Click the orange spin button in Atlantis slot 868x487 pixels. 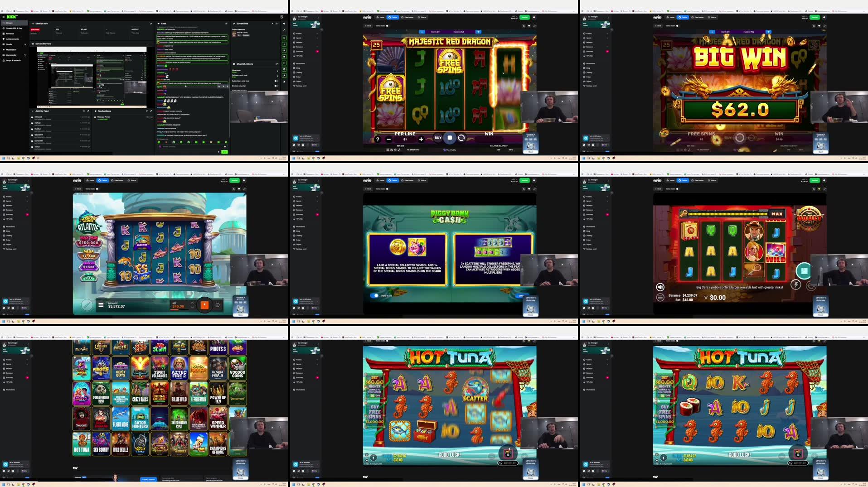click(204, 305)
